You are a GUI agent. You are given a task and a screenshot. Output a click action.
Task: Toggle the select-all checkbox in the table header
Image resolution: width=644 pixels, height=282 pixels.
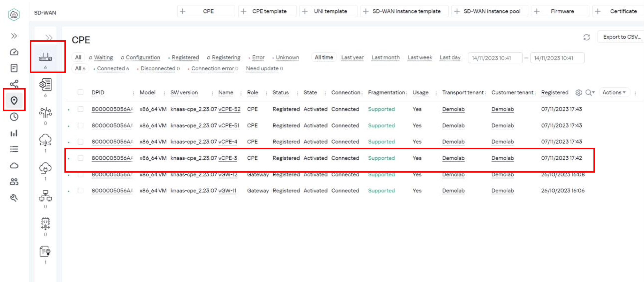point(81,92)
